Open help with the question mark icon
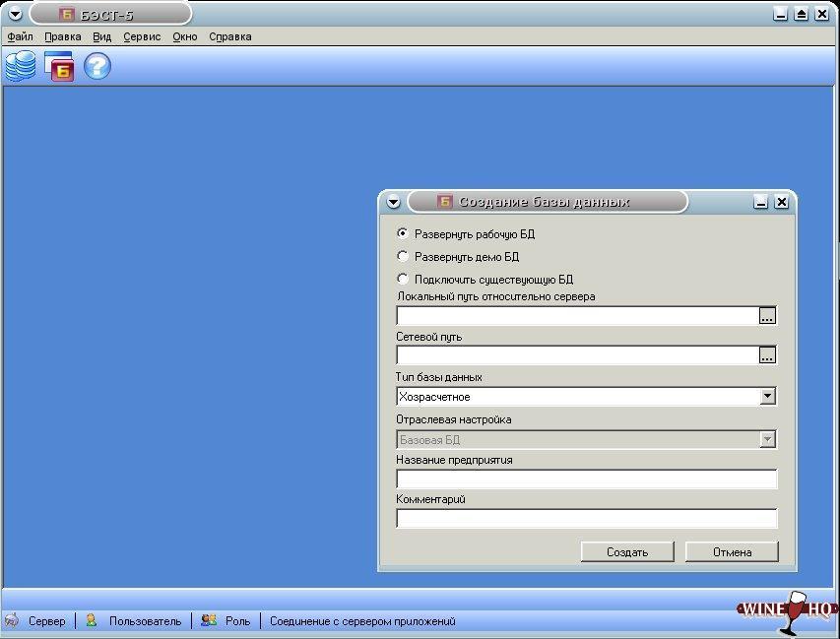The image size is (840, 639). tap(97, 66)
